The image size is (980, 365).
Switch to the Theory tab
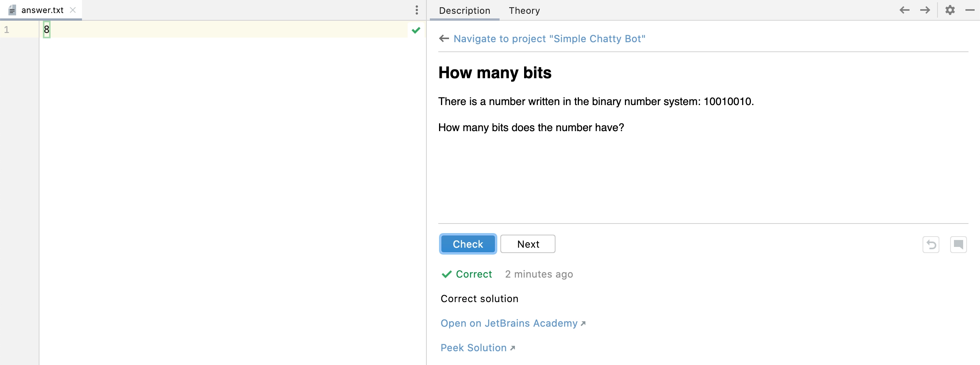(x=524, y=11)
